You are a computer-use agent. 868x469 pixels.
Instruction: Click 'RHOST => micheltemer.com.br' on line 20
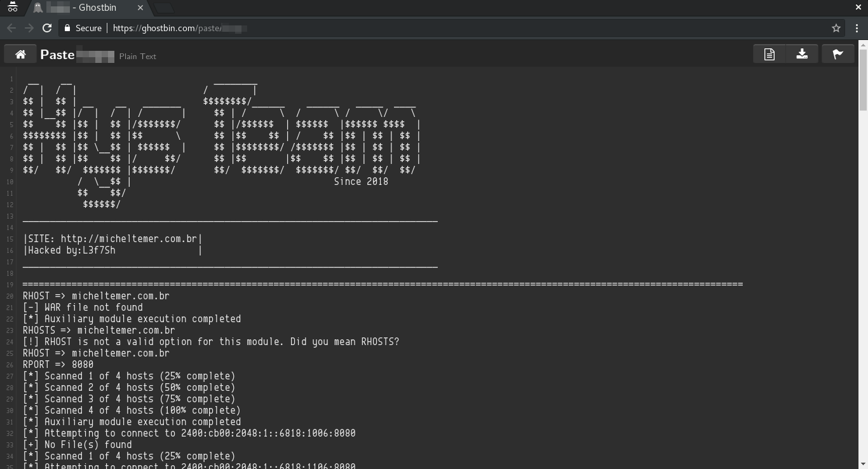96,296
